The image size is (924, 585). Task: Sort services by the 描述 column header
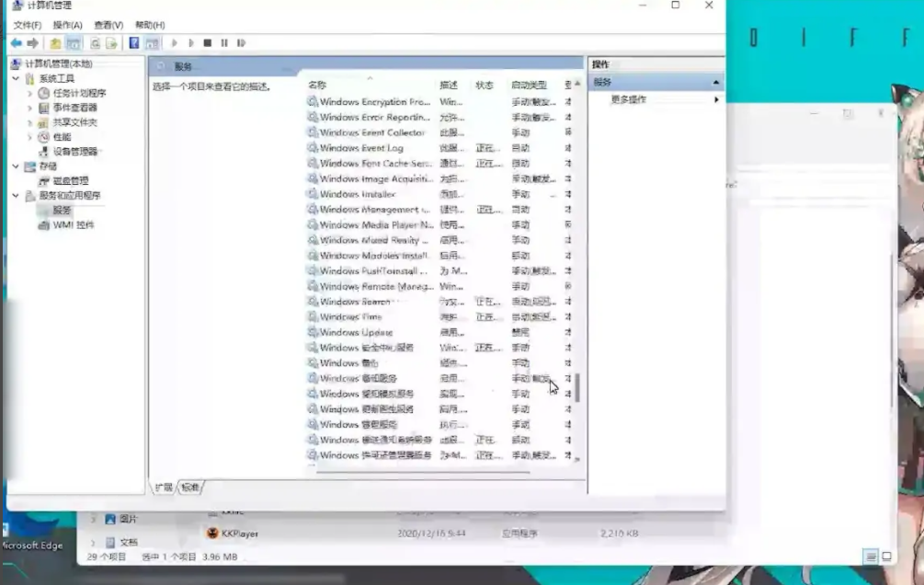point(449,85)
